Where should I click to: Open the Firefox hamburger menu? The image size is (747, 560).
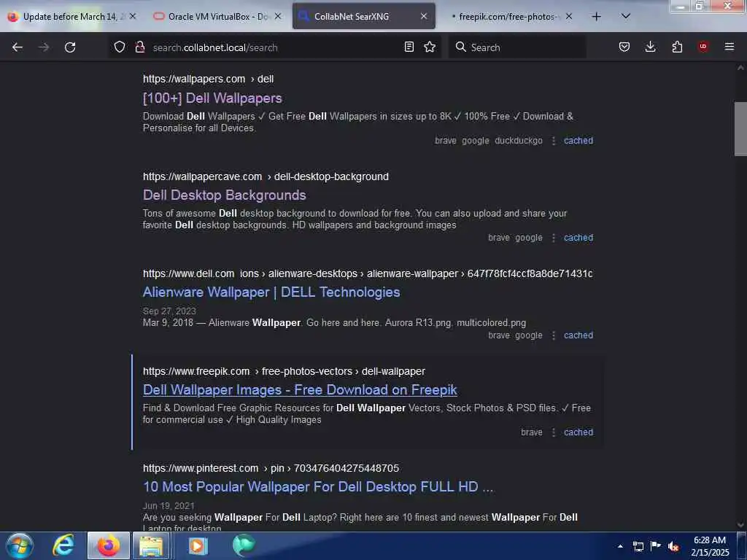pyautogui.click(x=729, y=47)
